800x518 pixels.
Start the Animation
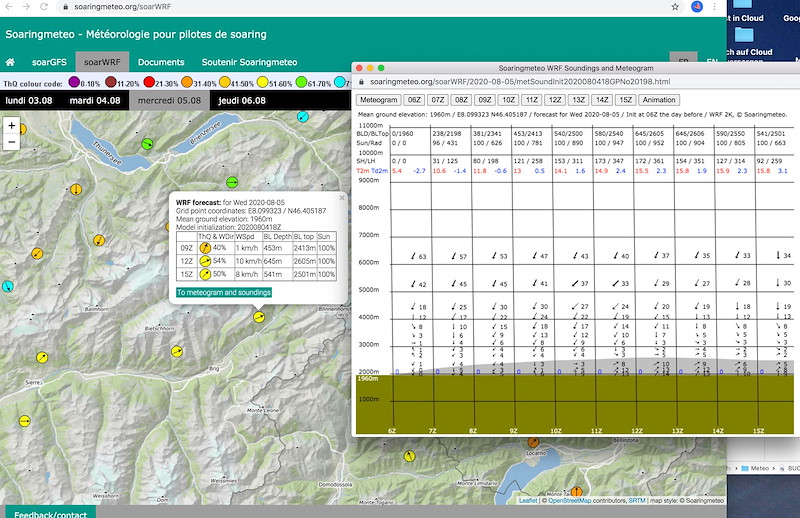tap(659, 100)
